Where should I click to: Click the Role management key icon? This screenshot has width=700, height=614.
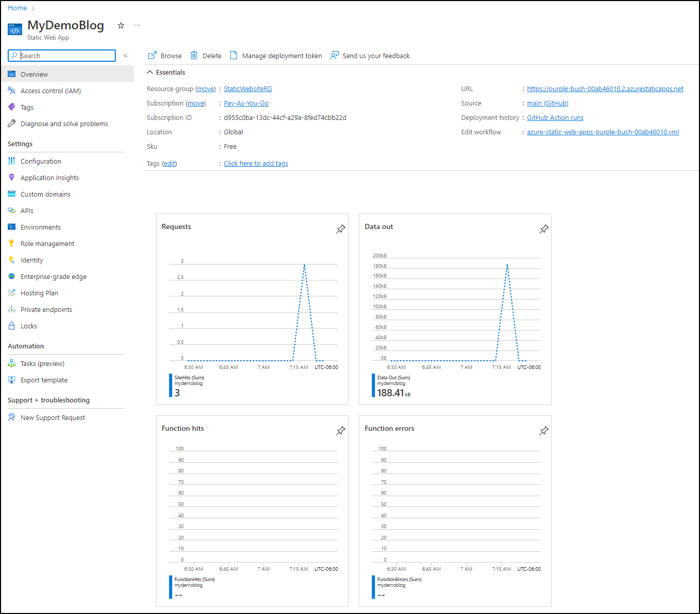(x=12, y=243)
